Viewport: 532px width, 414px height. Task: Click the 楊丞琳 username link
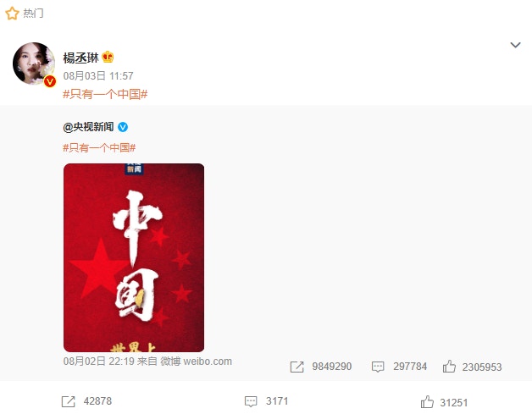80,58
